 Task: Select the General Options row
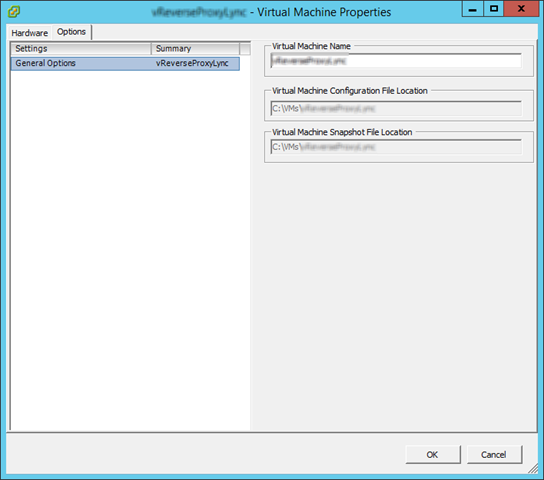point(125,63)
